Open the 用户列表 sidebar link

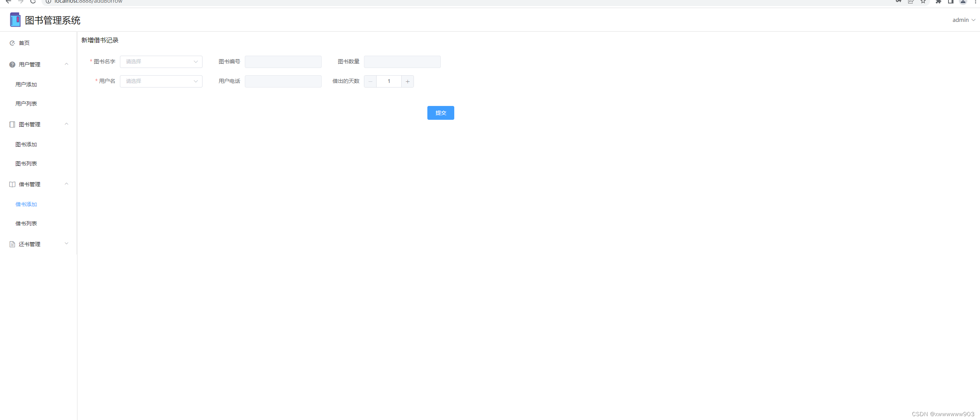(26, 104)
